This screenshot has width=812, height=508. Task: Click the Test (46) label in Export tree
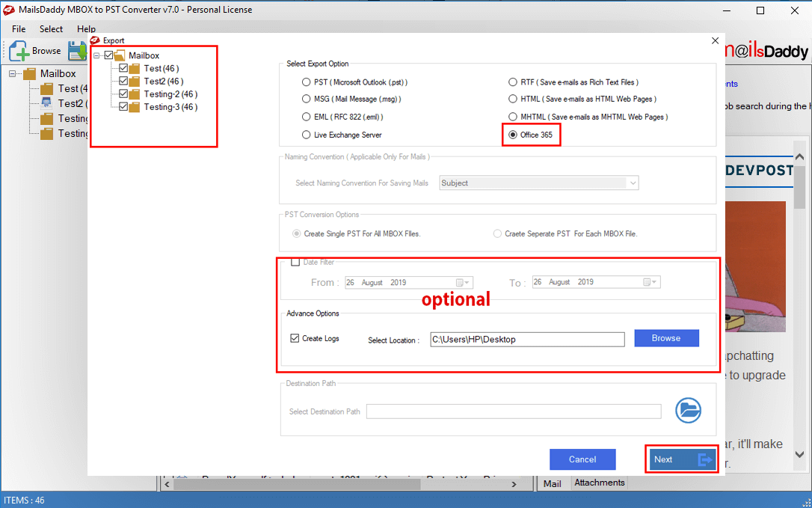tap(162, 68)
